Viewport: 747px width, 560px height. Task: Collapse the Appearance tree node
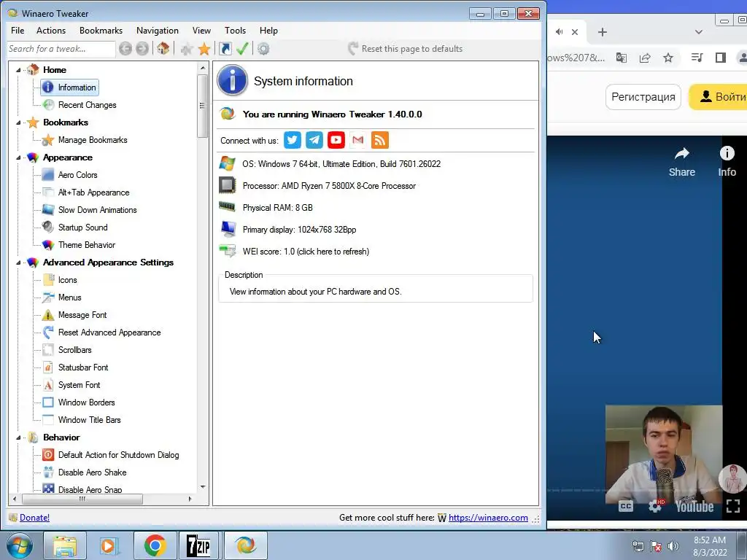(18, 157)
